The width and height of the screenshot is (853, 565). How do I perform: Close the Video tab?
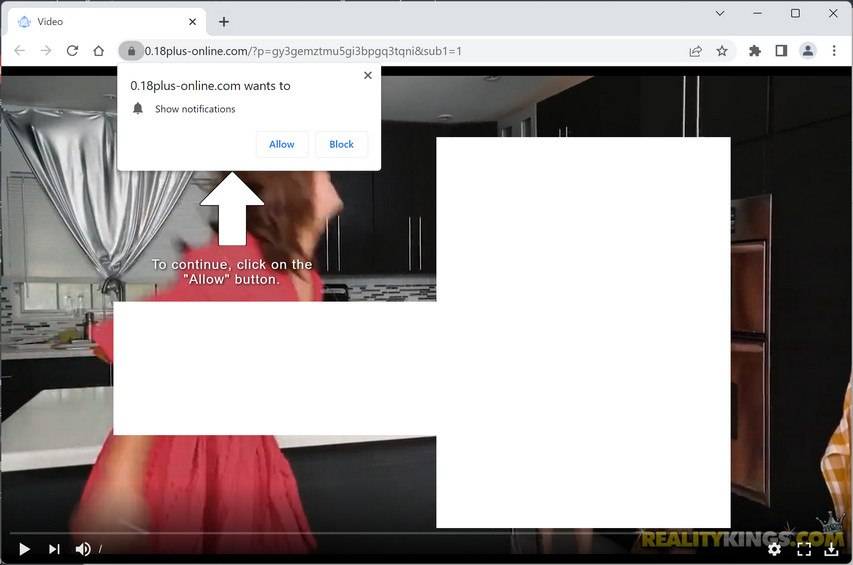point(193,22)
